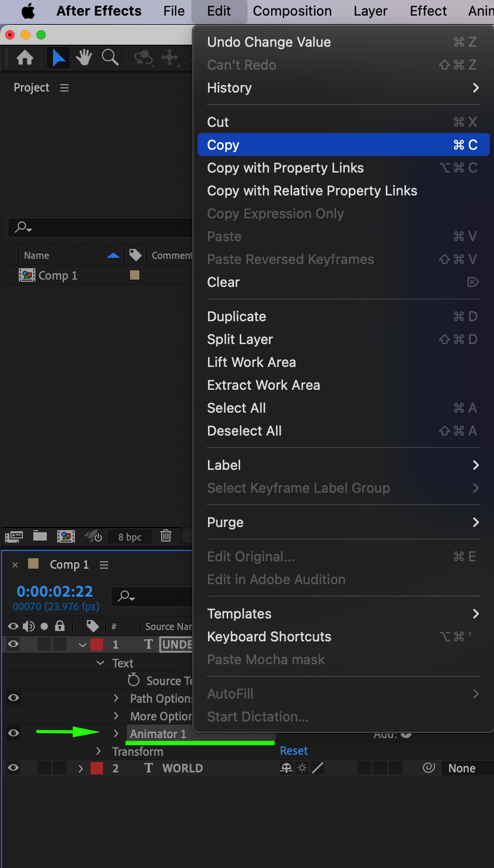Screen dimensions: 494x868
Task: Click the red label swatch of layer 1
Action: tap(97, 645)
